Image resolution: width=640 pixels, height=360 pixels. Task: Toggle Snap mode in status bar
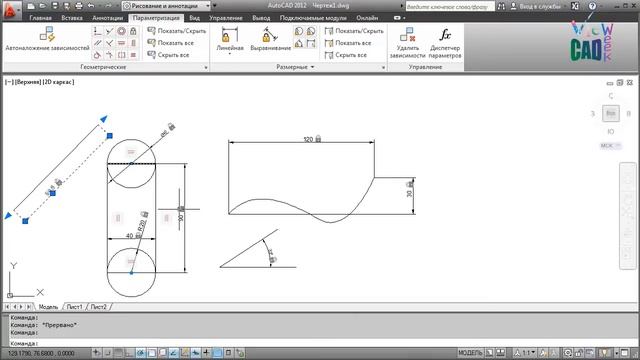click(x=108, y=352)
